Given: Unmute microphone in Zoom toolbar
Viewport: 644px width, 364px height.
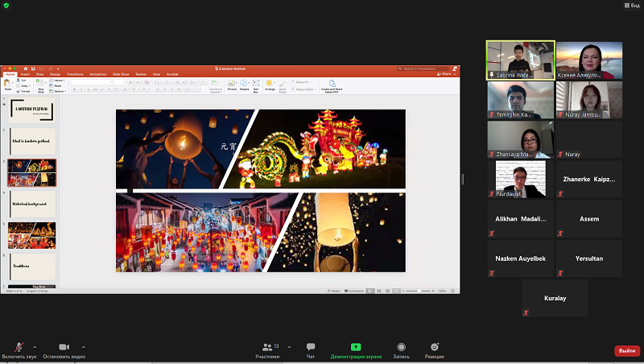Looking at the screenshot, I should pos(18,347).
